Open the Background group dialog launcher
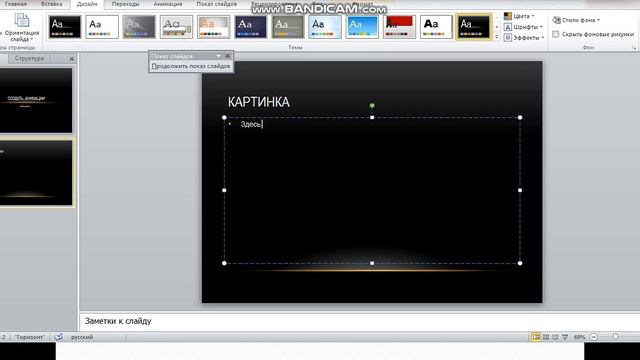Screen dimensions: 640x360 (634, 48)
